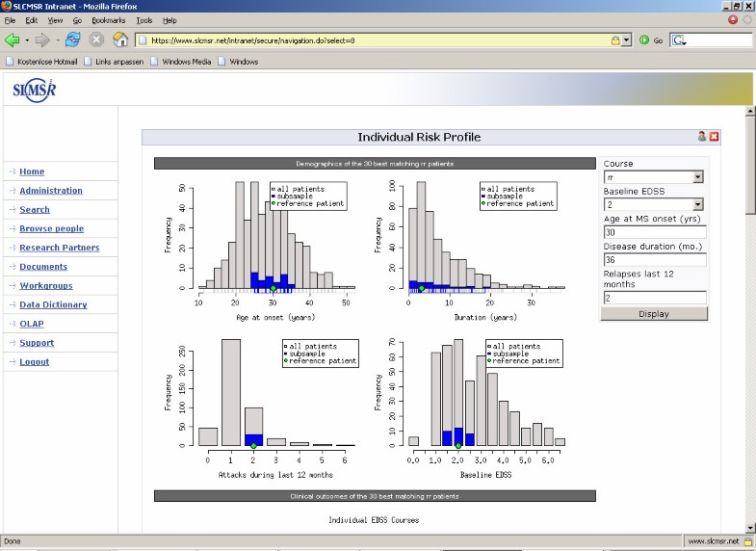Open the Administration link
Screen dimensions: 756x551
51,191
